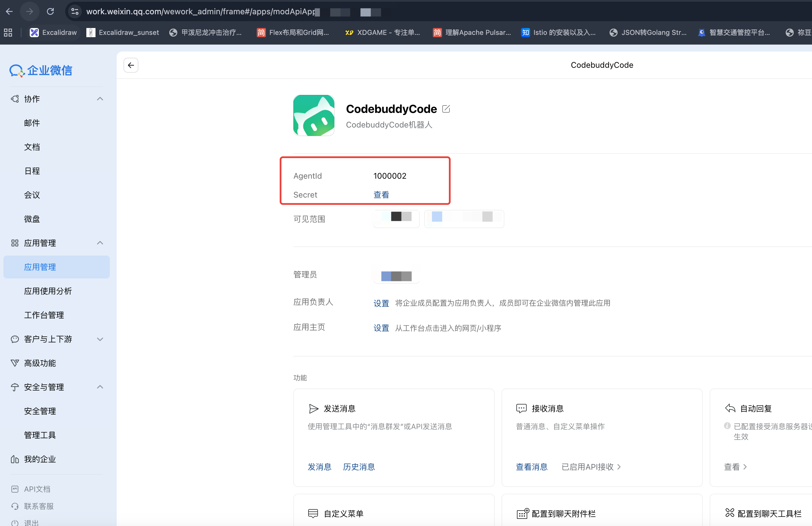Open 工作台管理 from the sidebar
The height and width of the screenshot is (526, 812).
(x=44, y=315)
